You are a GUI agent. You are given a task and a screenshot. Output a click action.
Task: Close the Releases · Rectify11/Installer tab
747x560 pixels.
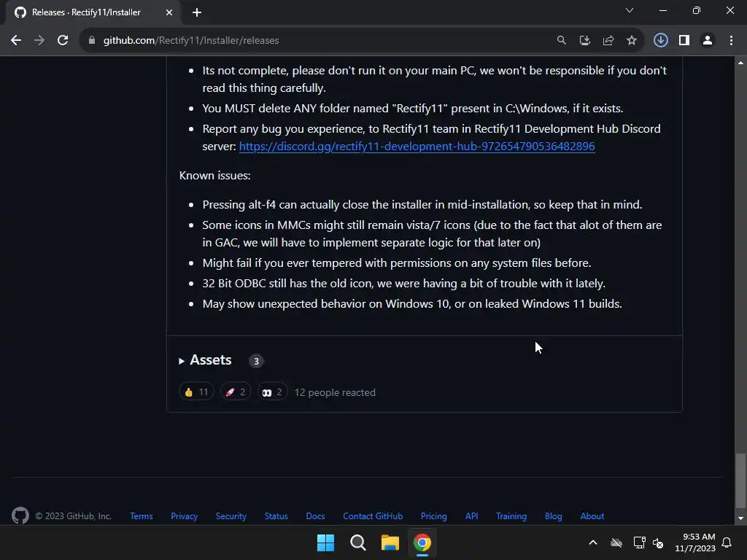coord(169,12)
